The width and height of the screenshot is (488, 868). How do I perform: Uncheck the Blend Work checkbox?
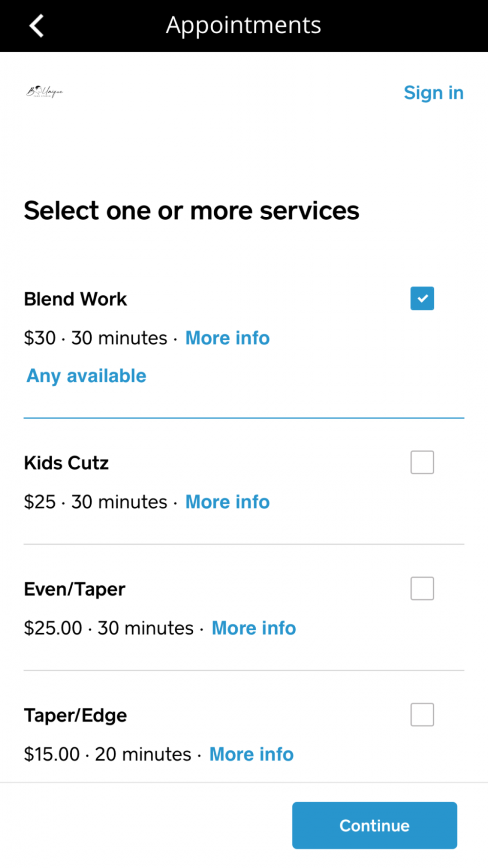click(422, 298)
